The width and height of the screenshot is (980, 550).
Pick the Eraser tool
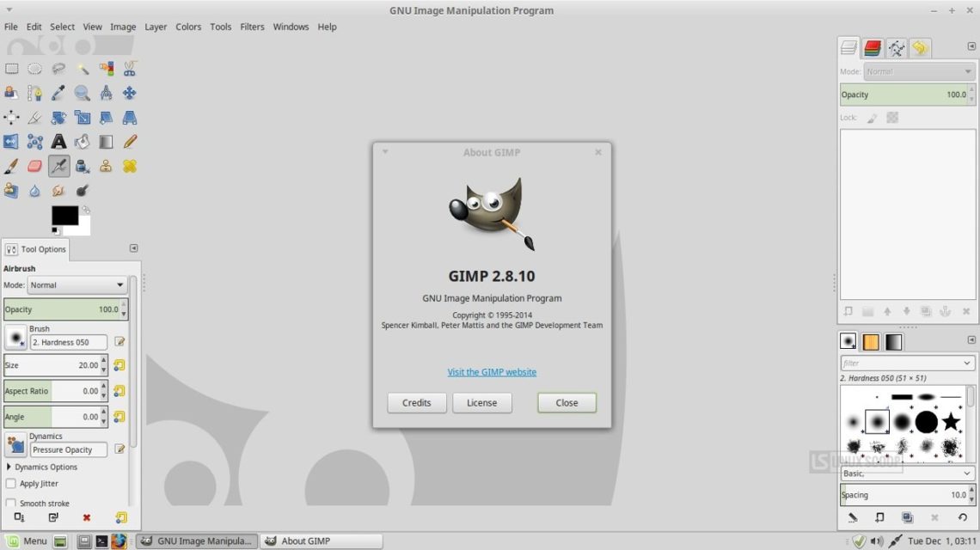34,166
